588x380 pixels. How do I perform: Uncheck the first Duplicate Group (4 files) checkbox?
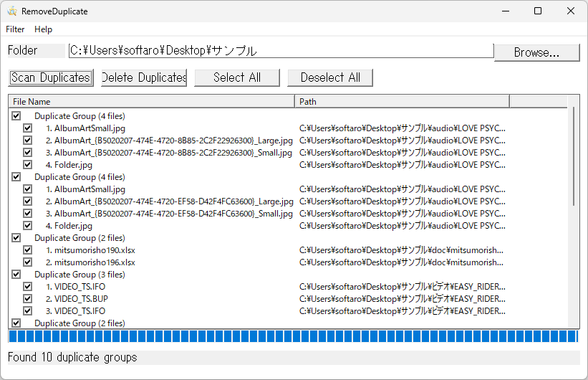pos(16,116)
